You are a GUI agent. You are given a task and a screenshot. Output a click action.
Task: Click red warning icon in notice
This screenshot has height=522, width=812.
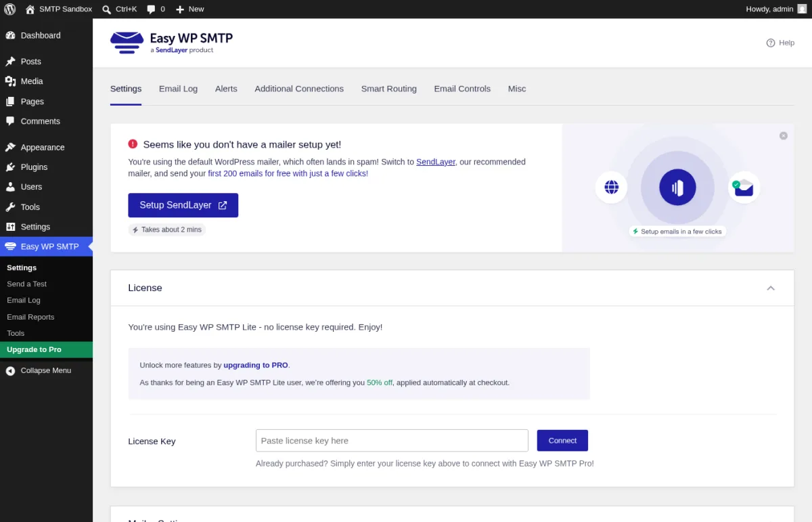click(133, 144)
